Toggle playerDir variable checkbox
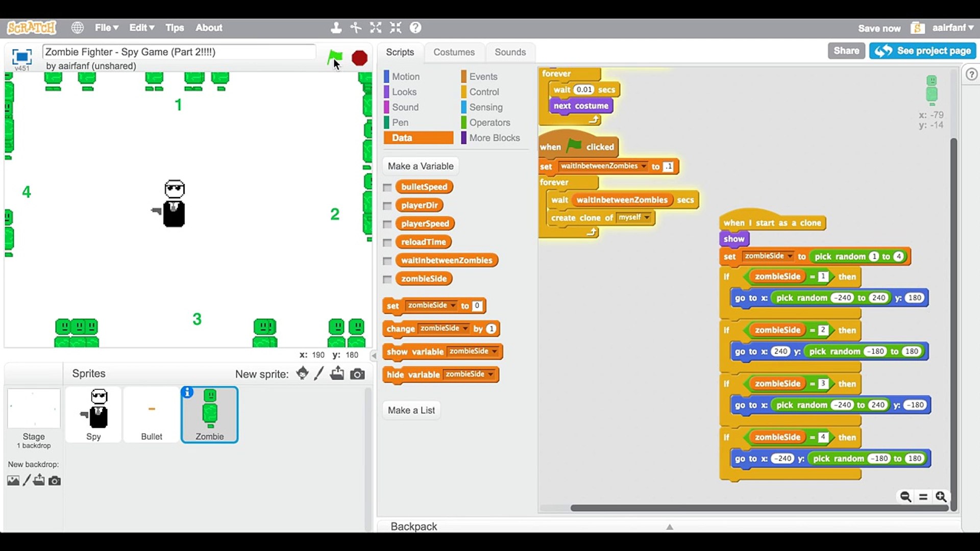 pos(388,205)
